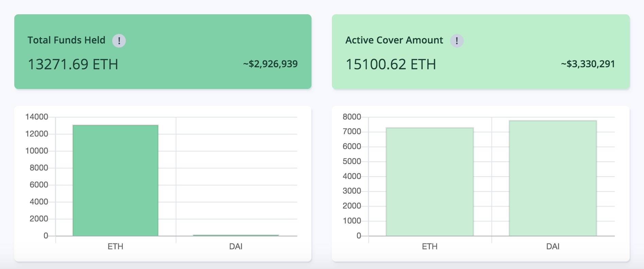644x269 pixels.
Task: Select the DAI bar in active cover chart
Action: click(553, 178)
